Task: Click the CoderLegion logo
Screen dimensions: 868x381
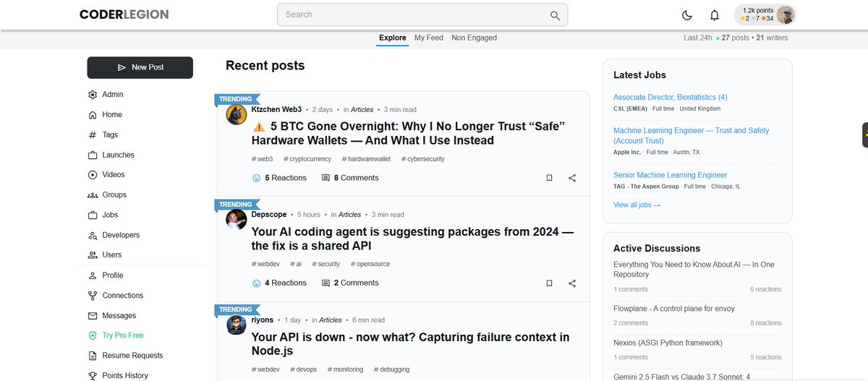Action: click(124, 14)
